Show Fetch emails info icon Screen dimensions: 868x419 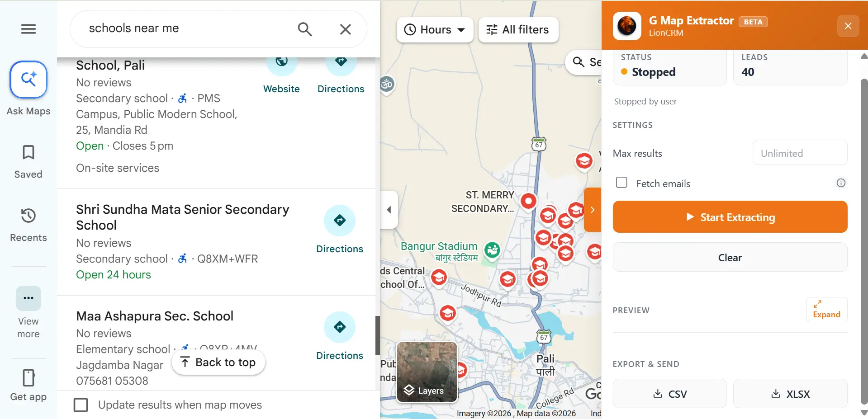841,183
